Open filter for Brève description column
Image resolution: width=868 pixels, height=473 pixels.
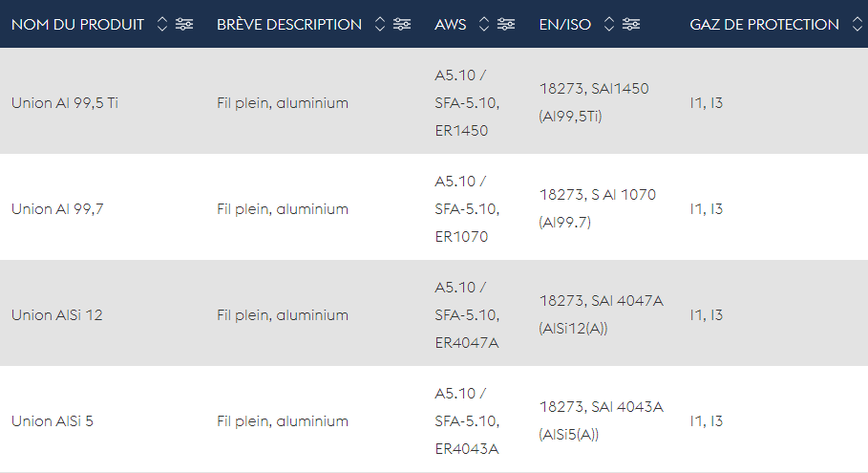[402, 25]
